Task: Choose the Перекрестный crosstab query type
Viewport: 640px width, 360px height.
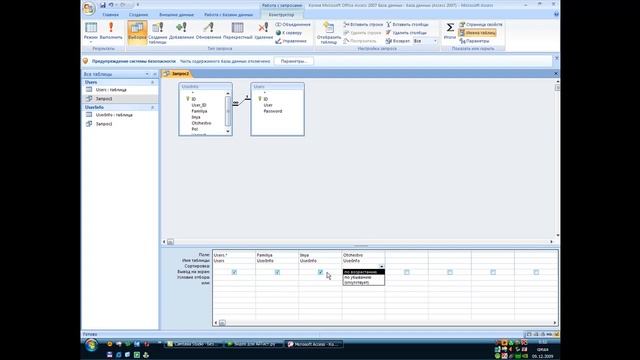Action: (x=238, y=32)
